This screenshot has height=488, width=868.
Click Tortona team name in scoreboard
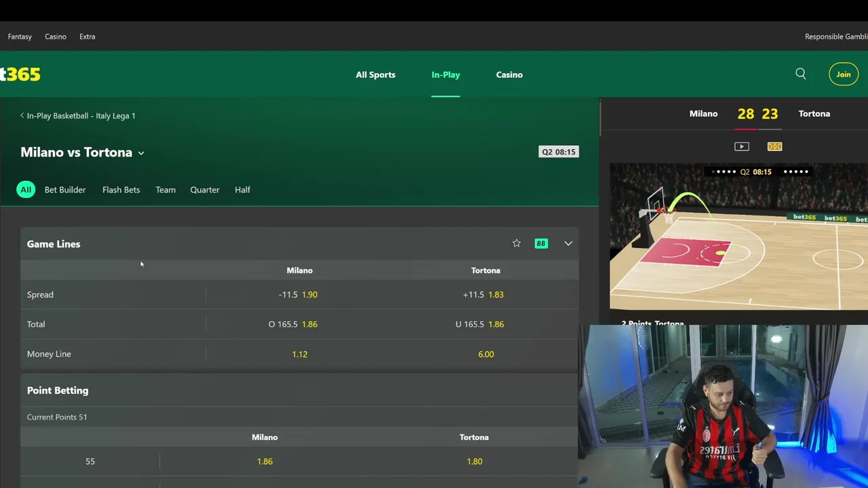click(814, 114)
